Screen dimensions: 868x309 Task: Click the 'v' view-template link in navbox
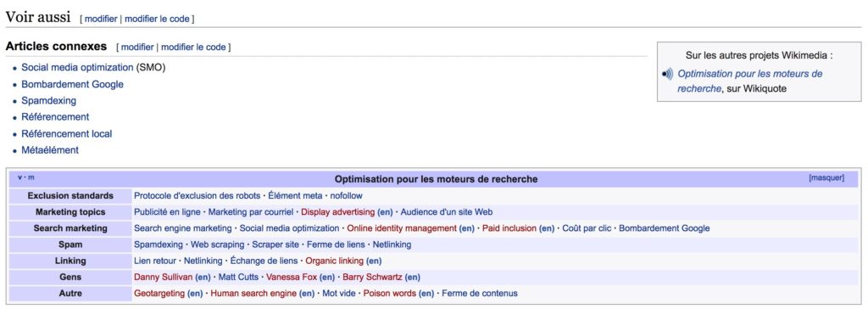(20, 177)
